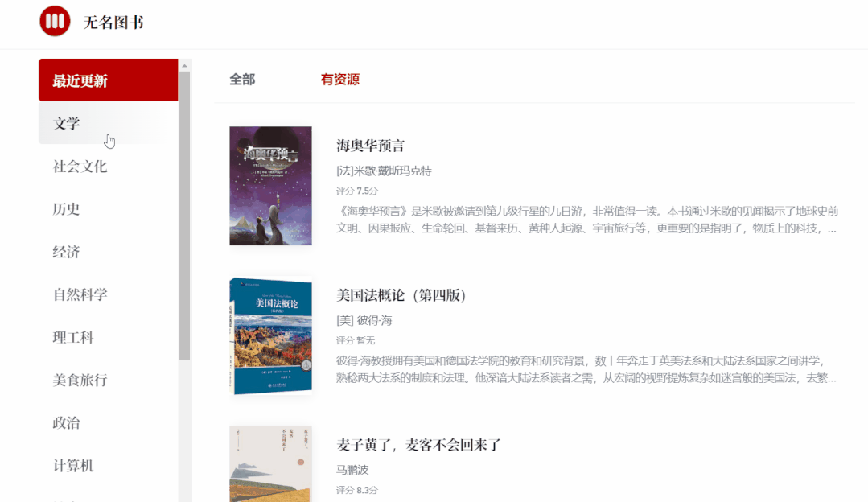Click the rating 评分 7.5分
This screenshot has height=502, width=868.
pos(357,191)
